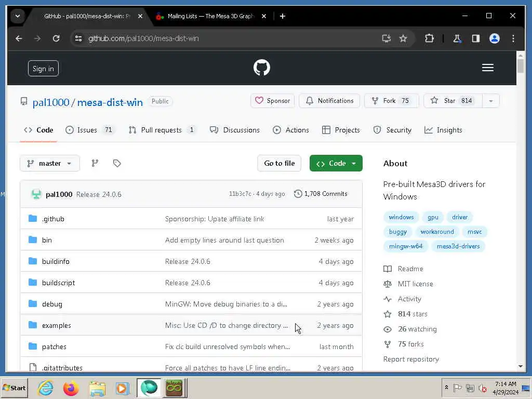Screen dimensions: 532x399
Task: Open the mesa-dist-win repository link
Action: coord(110,102)
